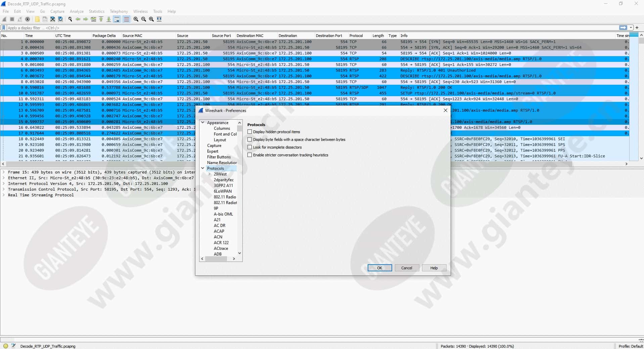Select the Name Resolution preferences item
Image resolution: width=644 pixels, height=349 pixels.
coord(222,163)
